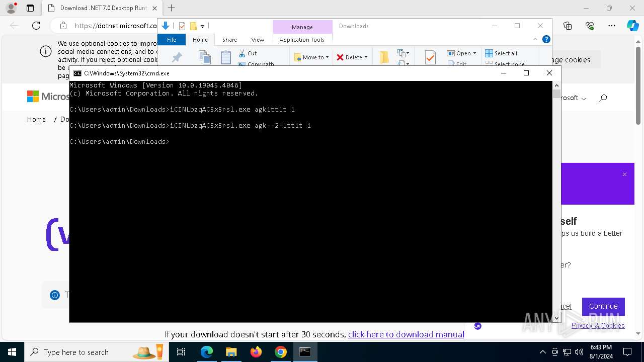This screenshot has width=644, height=362.
Task: Show hidden system tray icons
Action: coord(542,352)
